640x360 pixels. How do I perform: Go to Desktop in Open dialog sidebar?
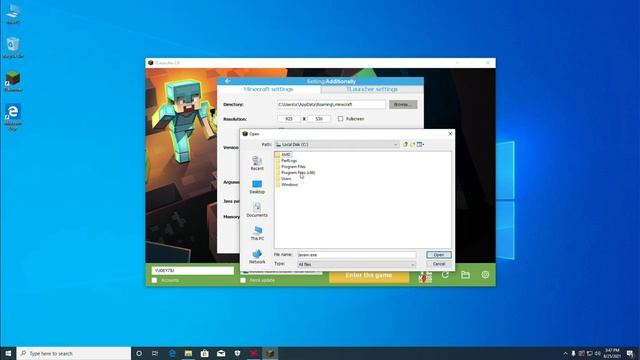click(x=257, y=187)
